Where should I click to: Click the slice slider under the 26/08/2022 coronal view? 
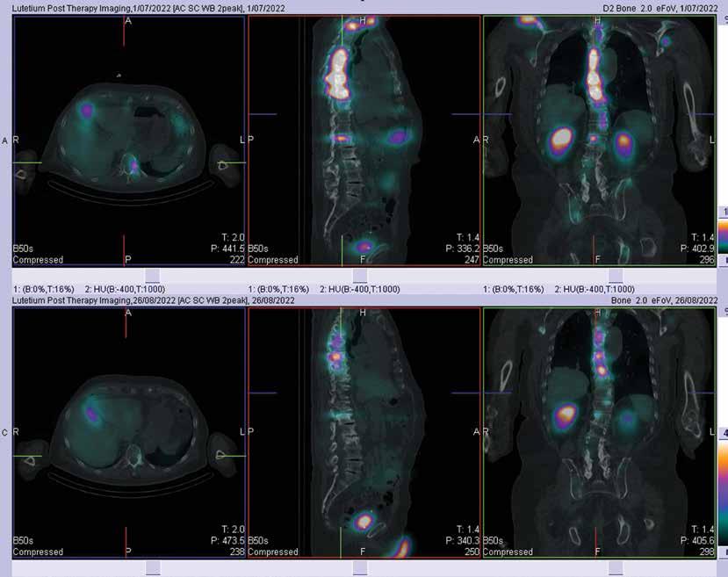pos(616,567)
